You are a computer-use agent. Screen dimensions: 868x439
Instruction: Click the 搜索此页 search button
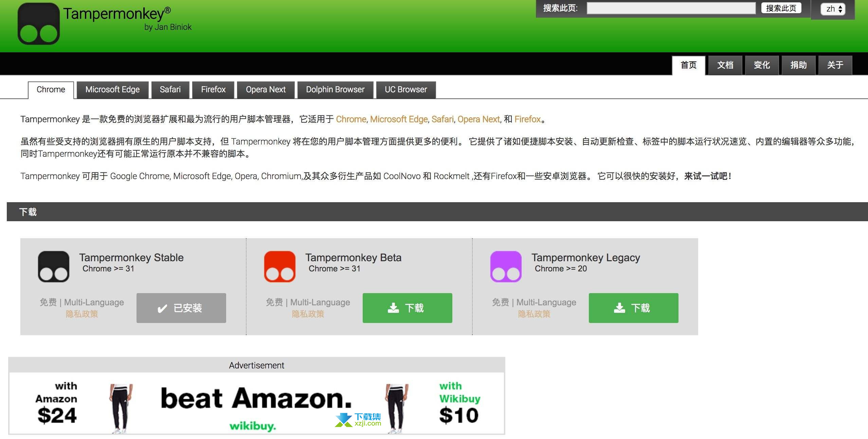click(x=781, y=8)
